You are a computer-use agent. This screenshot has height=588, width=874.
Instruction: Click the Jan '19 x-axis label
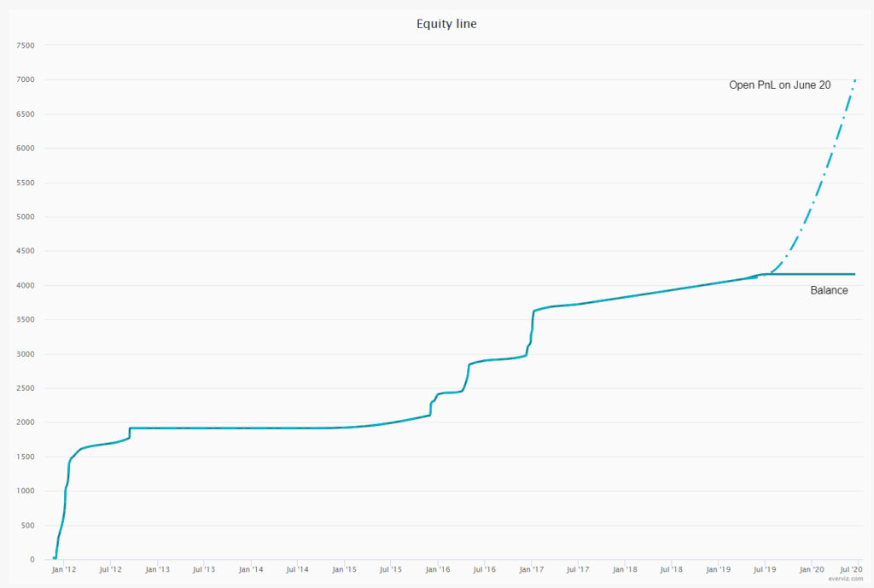(718, 569)
